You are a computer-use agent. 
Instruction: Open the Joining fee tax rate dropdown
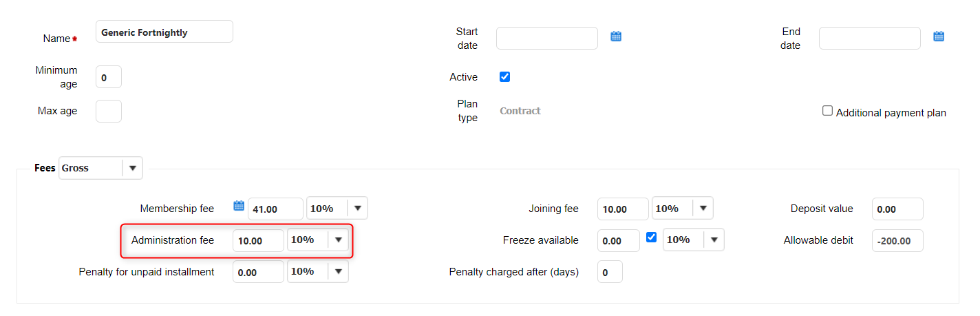coord(703,209)
